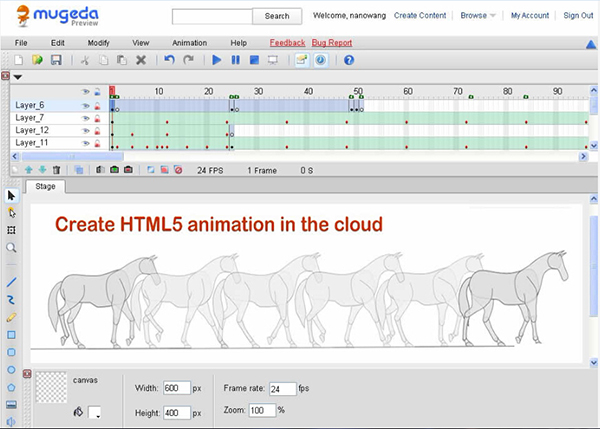Click the Save floppy disk icon
Image resolution: width=600 pixels, height=429 pixels.
[x=56, y=61]
